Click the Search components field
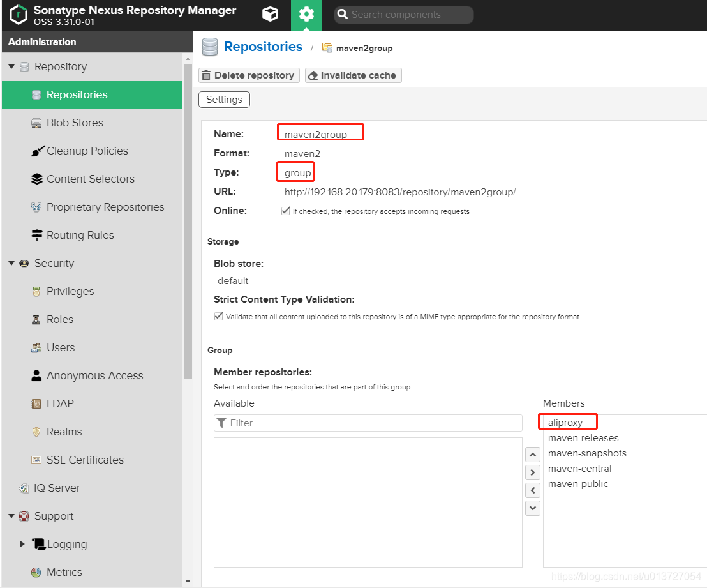Screen dimensions: 707x588 point(403,15)
